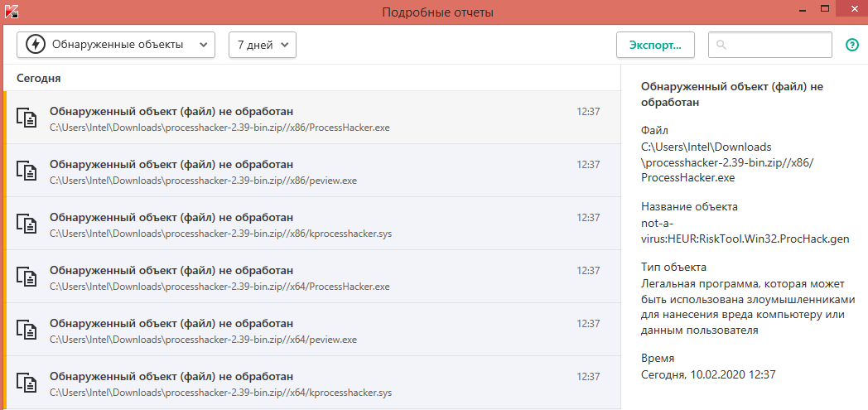The image size is (868, 410).
Task: Select the x64/ProcessHacker.exe file icon
Action: (27, 277)
